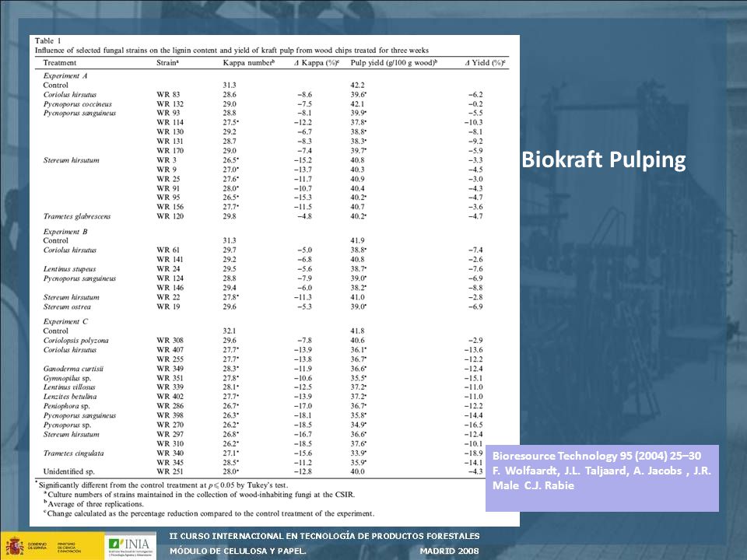
Task: Click the Δ Yield value '−16.5'
Action: 474,425
